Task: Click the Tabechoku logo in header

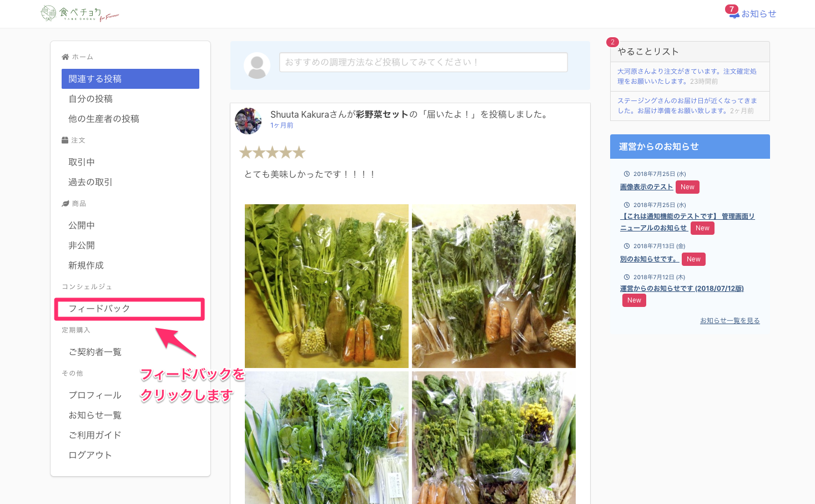Action: [80, 13]
